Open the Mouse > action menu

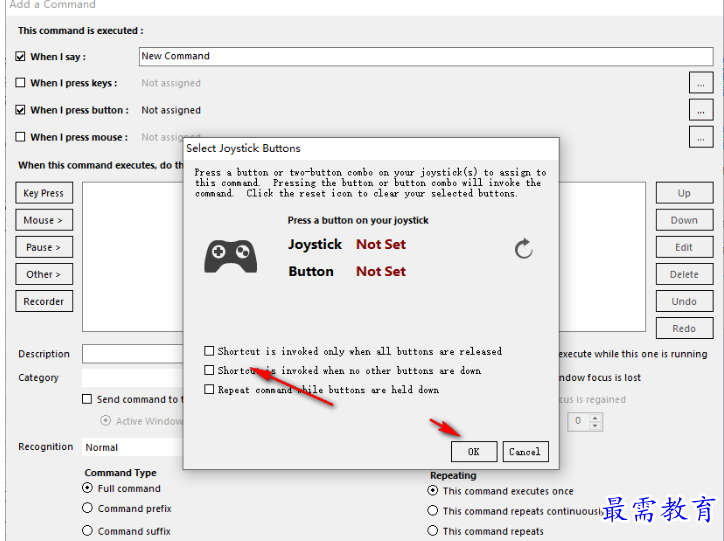click(x=44, y=220)
